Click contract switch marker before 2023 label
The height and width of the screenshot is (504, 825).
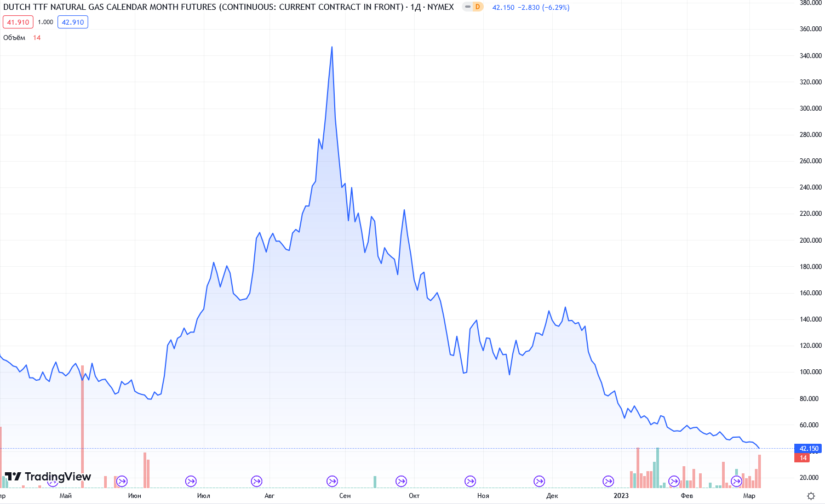(x=608, y=482)
